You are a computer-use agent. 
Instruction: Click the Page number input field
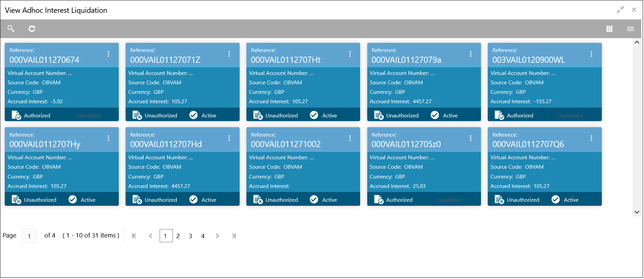coord(29,236)
